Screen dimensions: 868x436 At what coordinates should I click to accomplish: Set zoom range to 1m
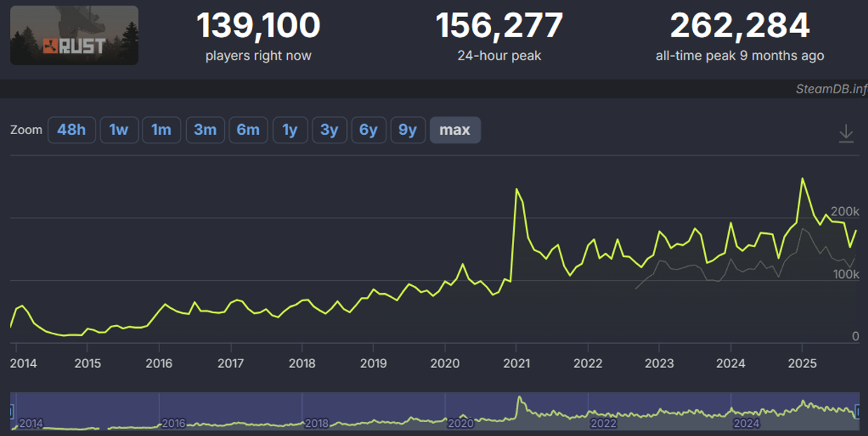pyautogui.click(x=162, y=130)
